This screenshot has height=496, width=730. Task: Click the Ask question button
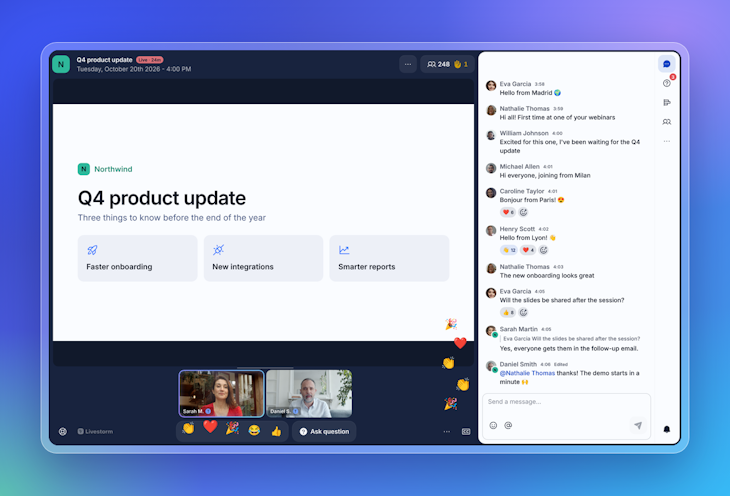(x=324, y=431)
